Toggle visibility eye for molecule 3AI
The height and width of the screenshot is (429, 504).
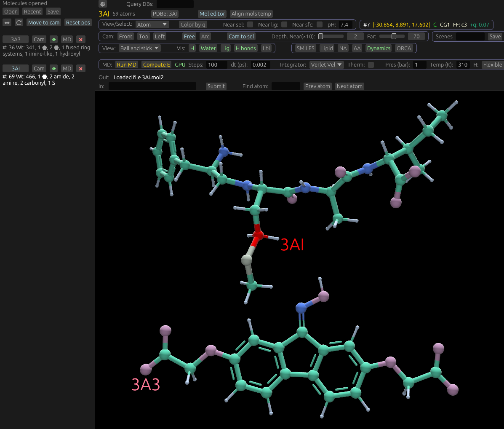click(53, 69)
